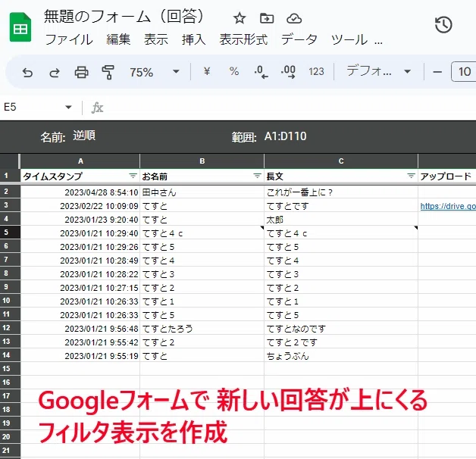476x459 pixels.
Task: Open the version history clock icon
Action: (443, 25)
